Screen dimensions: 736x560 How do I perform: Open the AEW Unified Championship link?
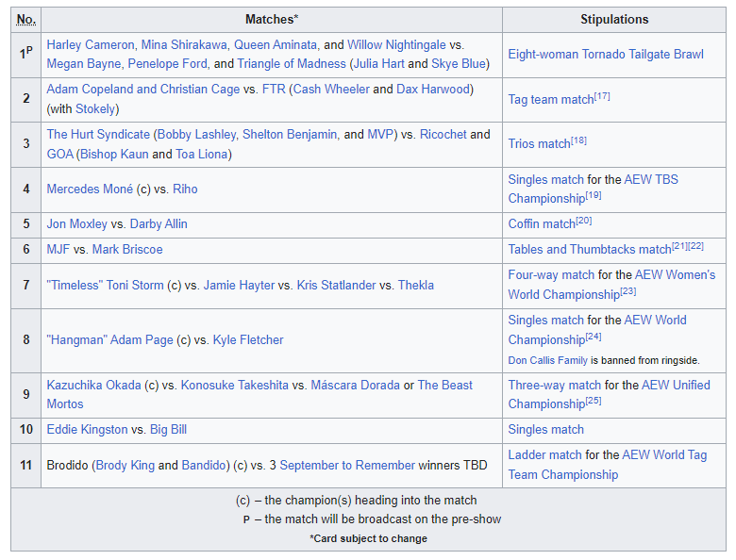pos(609,394)
